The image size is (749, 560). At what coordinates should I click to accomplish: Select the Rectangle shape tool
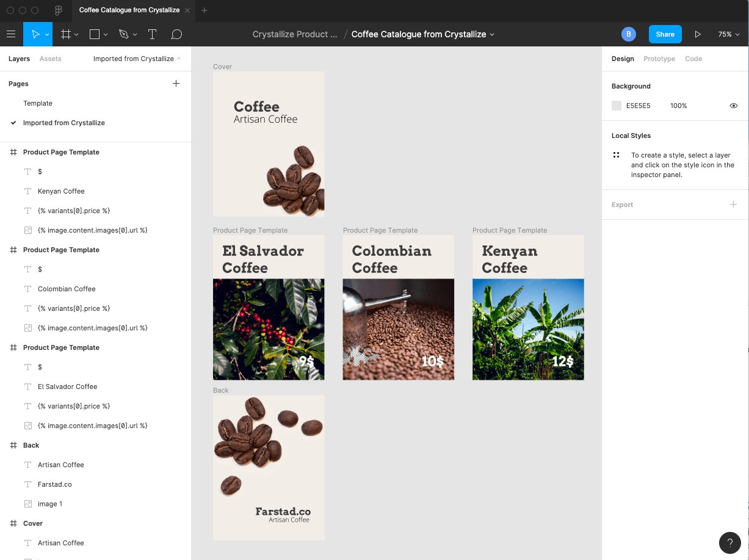tap(95, 34)
